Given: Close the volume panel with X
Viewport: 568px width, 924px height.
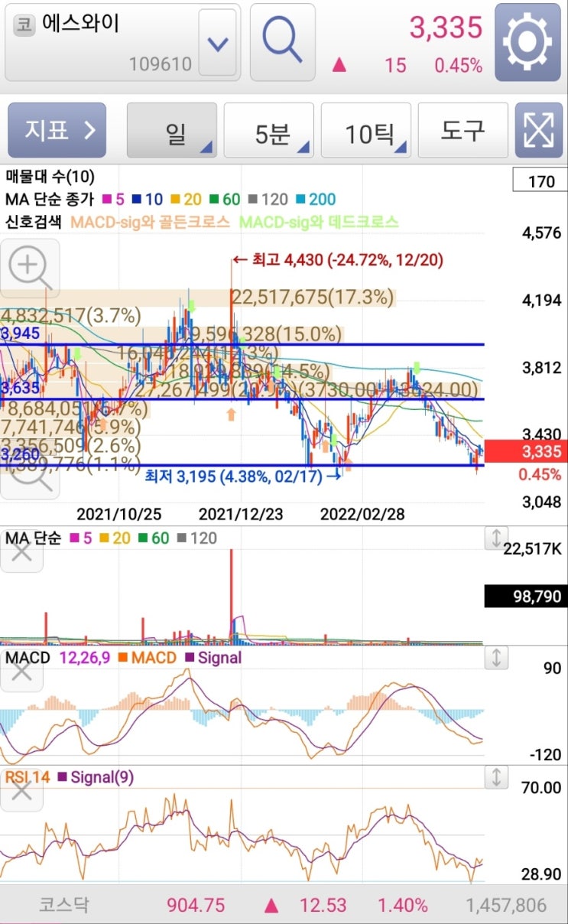Looking at the screenshot, I should pos(21,551).
